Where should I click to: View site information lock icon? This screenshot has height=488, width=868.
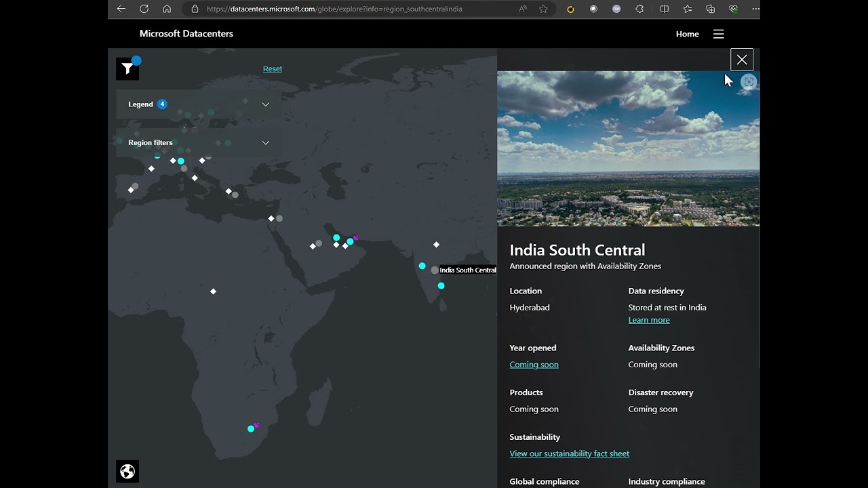pos(195,9)
